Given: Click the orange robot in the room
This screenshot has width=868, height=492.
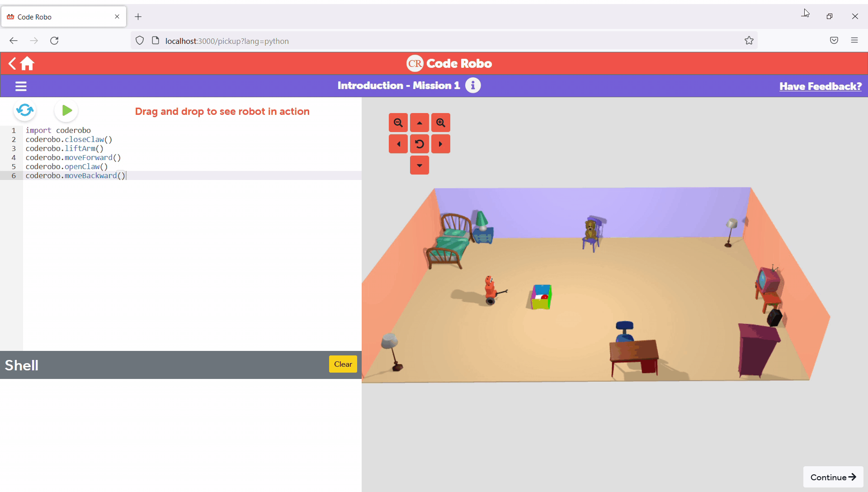Looking at the screenshot, I should (x=491, y=290).
